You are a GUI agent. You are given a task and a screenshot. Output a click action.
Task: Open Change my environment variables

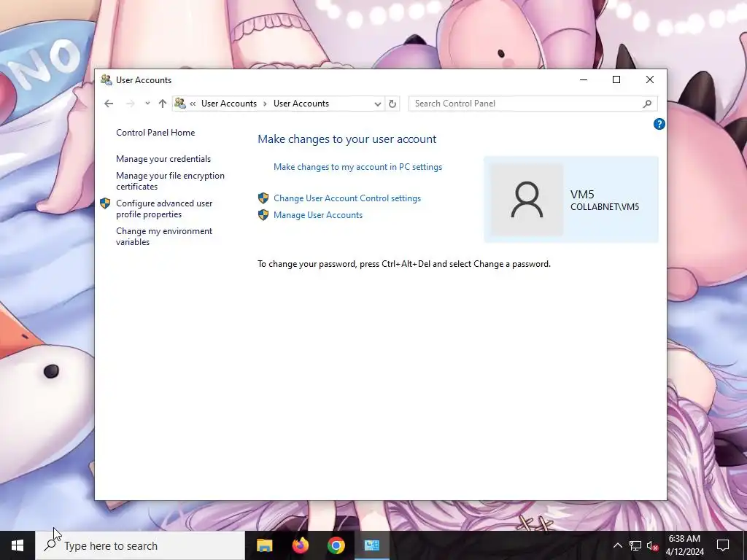point(164,236)
